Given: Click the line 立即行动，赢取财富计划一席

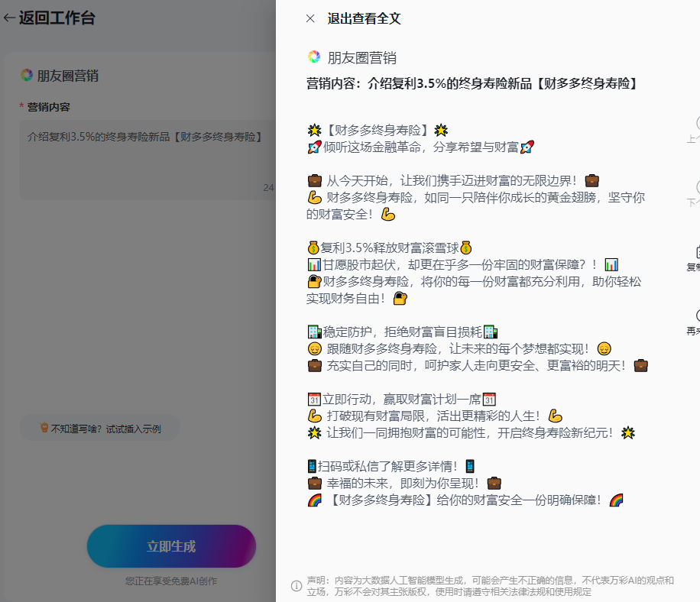Looking at the screenshot, I should coord(401,399).
